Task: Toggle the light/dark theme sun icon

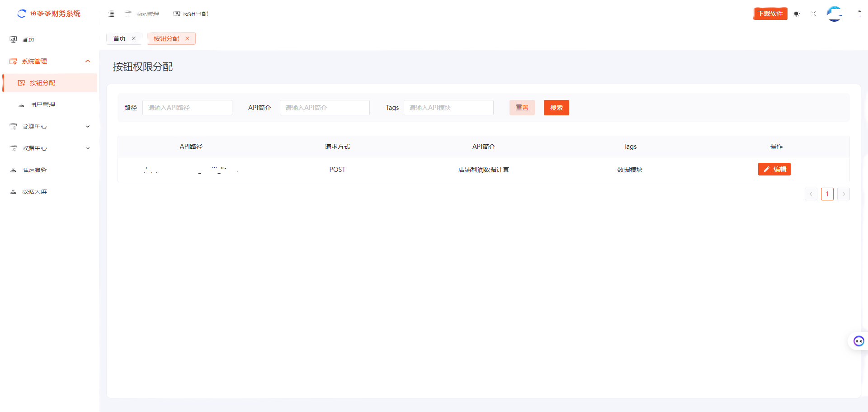Action: click(x=797, y=14)
